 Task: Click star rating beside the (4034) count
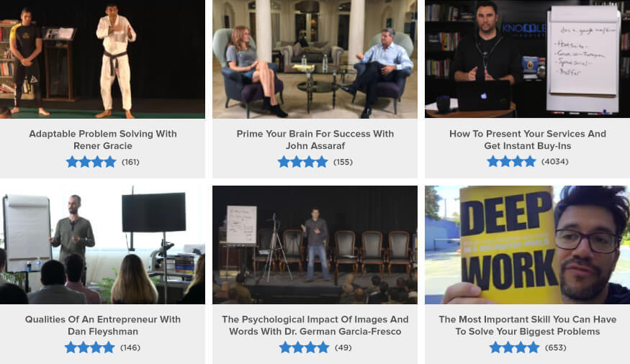[511, 162]
